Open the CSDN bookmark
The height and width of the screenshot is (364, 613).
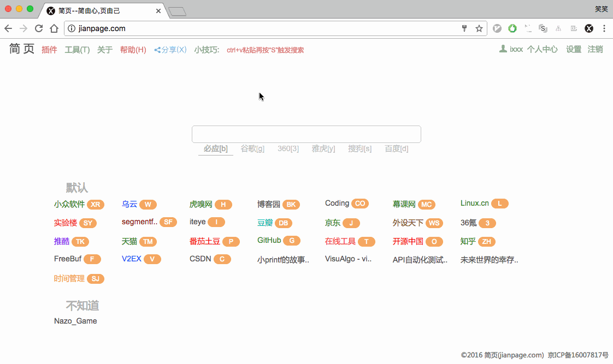200,259
